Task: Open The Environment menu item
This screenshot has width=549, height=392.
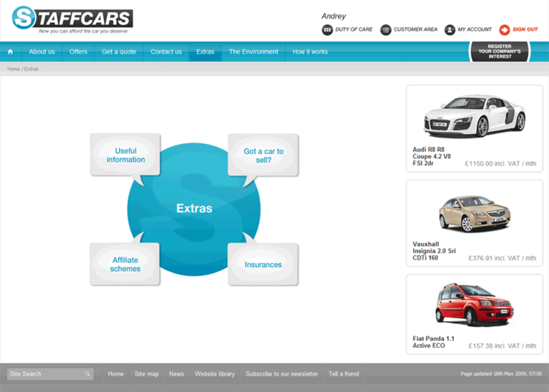Action: (x=253, y=52)
